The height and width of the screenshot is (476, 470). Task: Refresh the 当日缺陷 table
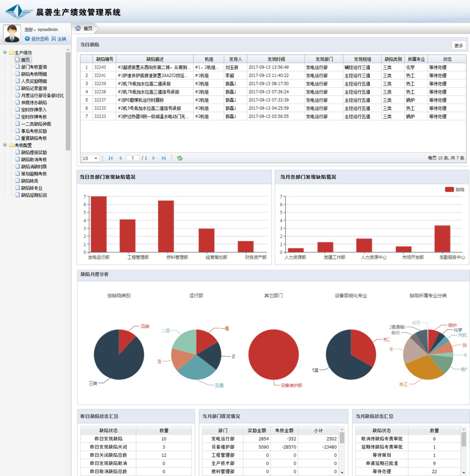(x=180, y=158)
